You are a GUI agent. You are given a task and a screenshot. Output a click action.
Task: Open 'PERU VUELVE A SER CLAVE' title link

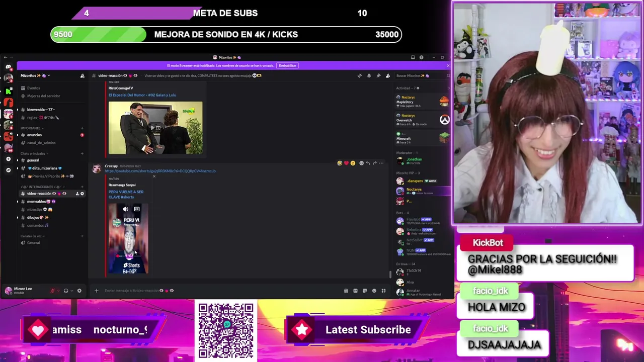point(126,195)
